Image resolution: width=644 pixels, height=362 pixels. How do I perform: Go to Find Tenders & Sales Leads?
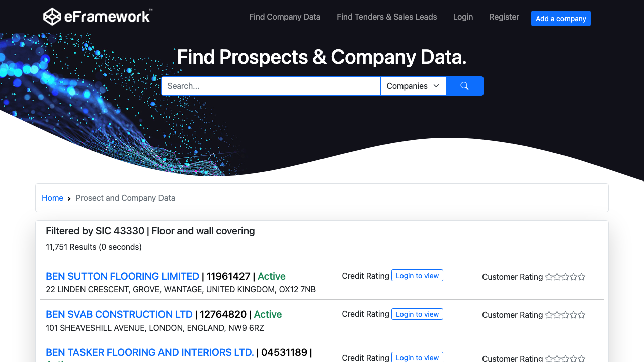[x=386, y=17]
